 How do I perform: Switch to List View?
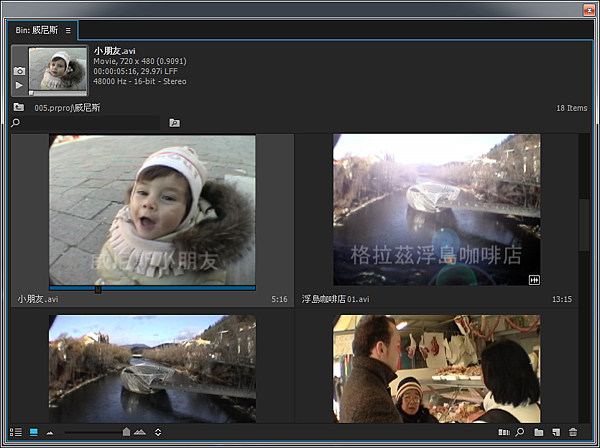click(x=16, y=432)
